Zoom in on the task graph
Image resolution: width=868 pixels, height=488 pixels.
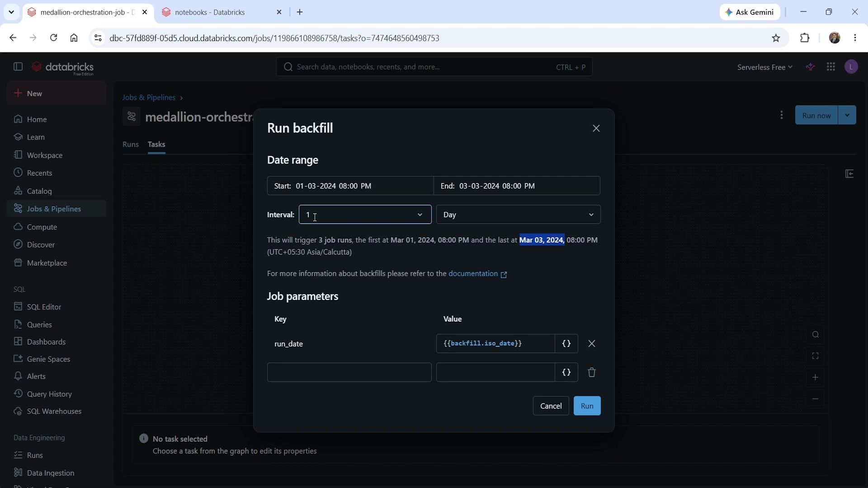click(816, 378)
